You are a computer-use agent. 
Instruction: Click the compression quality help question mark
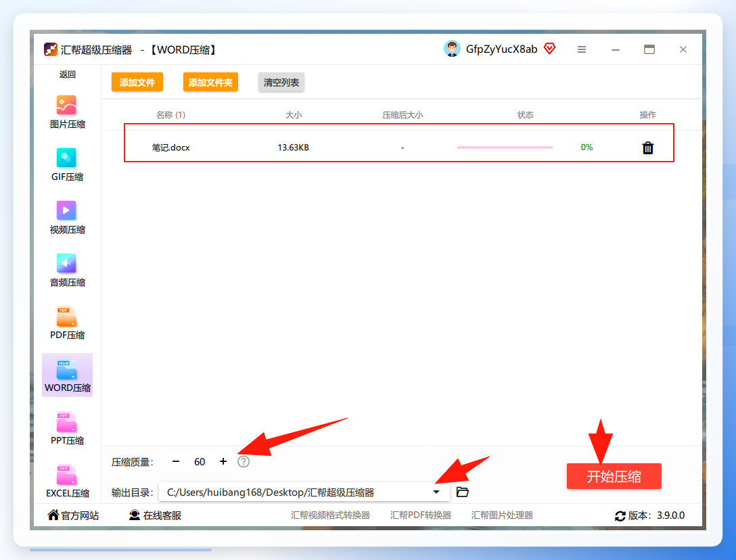pos(243,462)
